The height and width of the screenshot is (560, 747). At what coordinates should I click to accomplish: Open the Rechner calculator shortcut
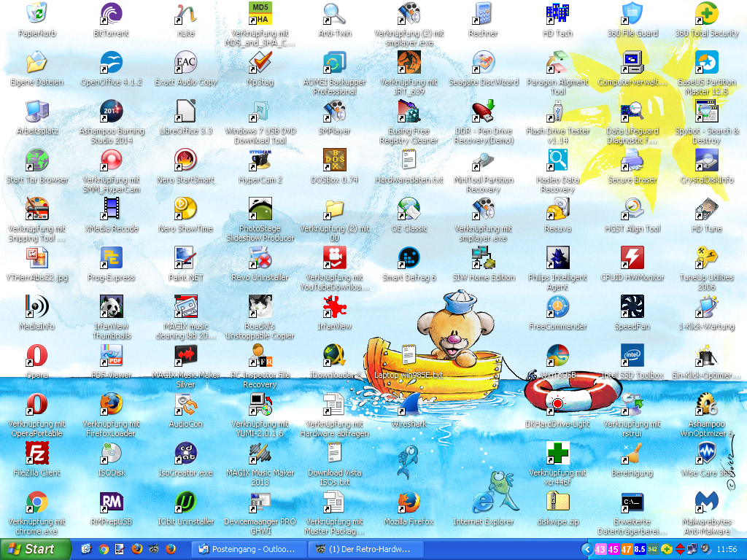tap(483, 13)
